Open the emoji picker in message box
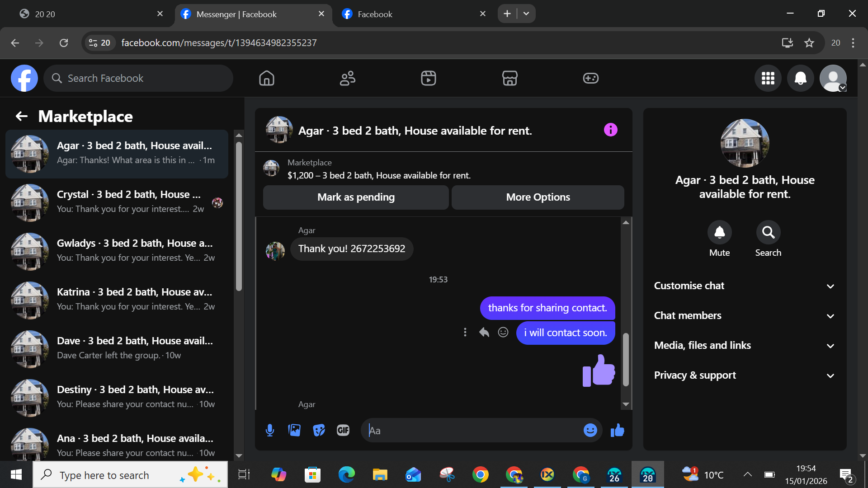The width and height of the screenshot is (868, 488). (x=590, y=430)
